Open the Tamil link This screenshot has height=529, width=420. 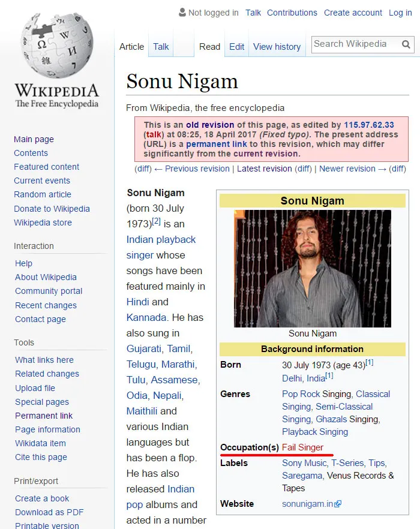[x=179, y=349]
